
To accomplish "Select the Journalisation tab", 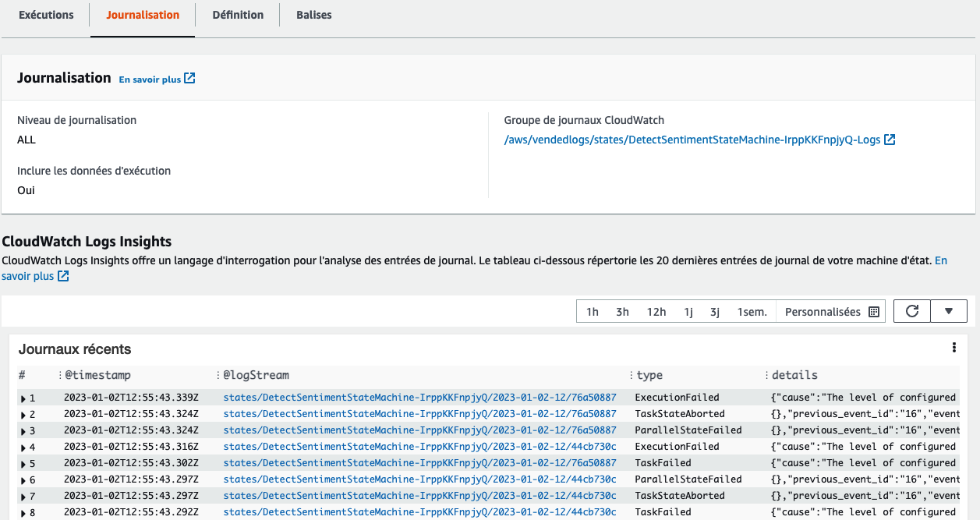I will coord(143,15).
